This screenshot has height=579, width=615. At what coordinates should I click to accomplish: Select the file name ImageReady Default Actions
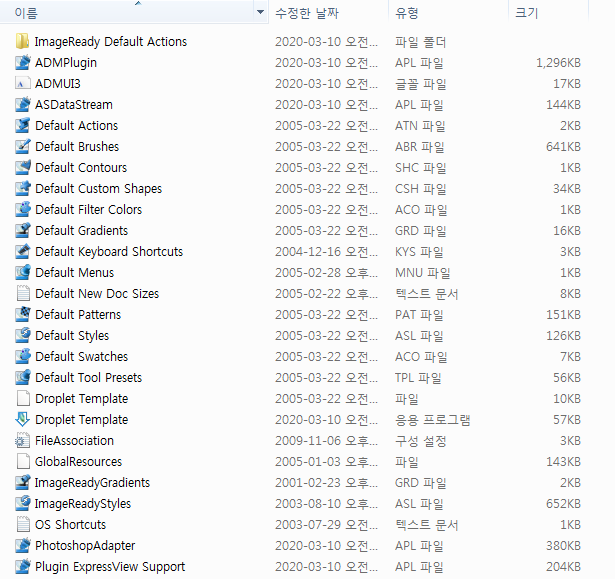111,42
